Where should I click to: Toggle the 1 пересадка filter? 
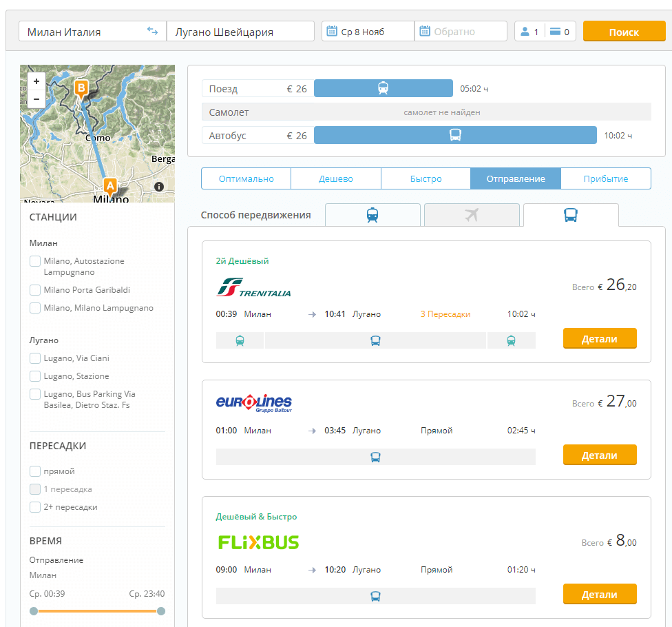pyautogui.click(x=35, y=489)
